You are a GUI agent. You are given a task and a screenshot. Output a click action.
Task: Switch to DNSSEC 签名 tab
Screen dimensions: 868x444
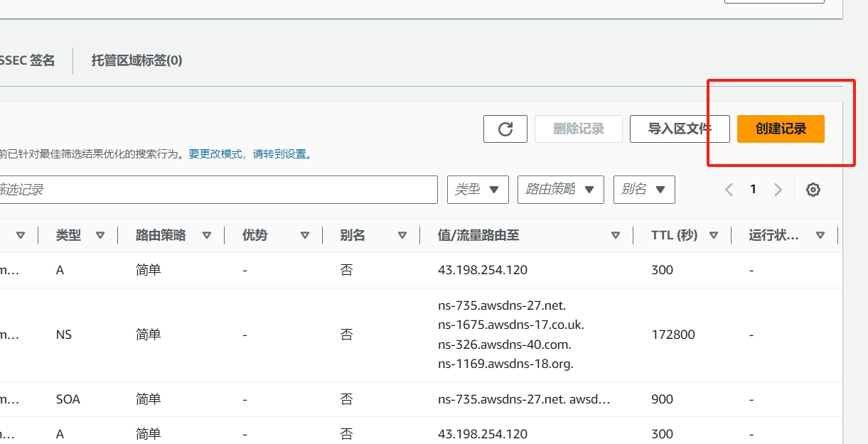[x=27, y=60]
